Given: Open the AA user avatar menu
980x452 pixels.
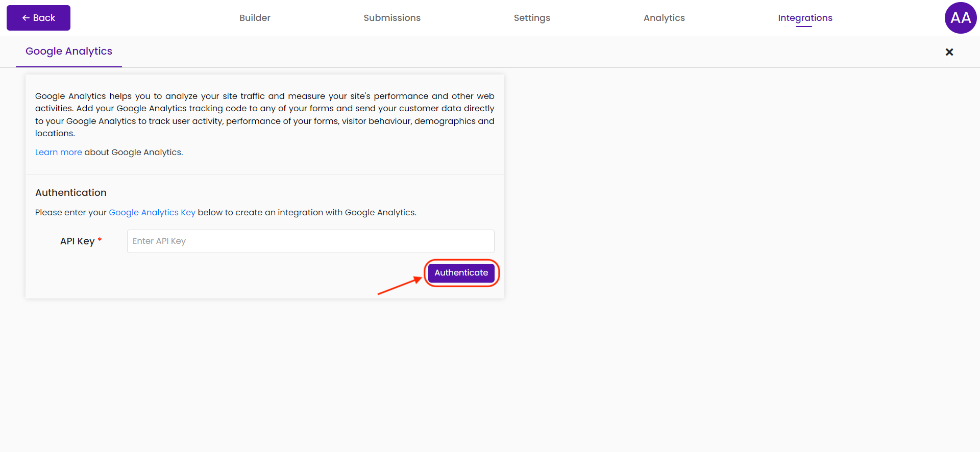Looking at the screenshot, I should coord(961,18).
